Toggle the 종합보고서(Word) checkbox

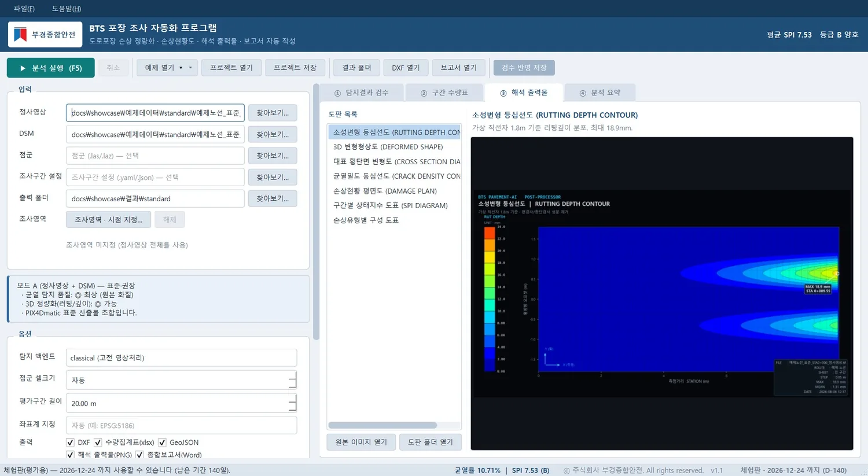139,455
